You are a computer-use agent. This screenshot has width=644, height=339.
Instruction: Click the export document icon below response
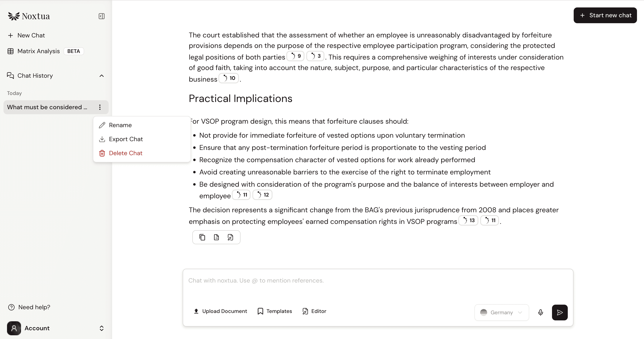216,237
